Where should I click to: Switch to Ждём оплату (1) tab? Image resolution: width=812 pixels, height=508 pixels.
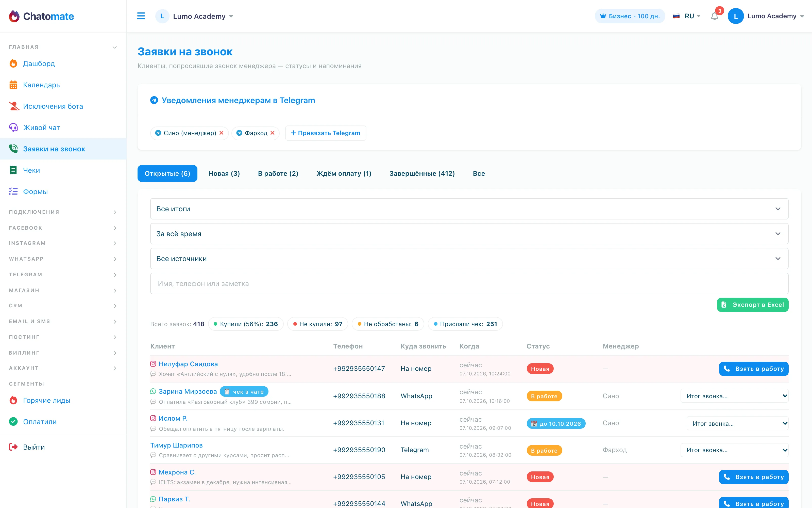coord(344,174)
